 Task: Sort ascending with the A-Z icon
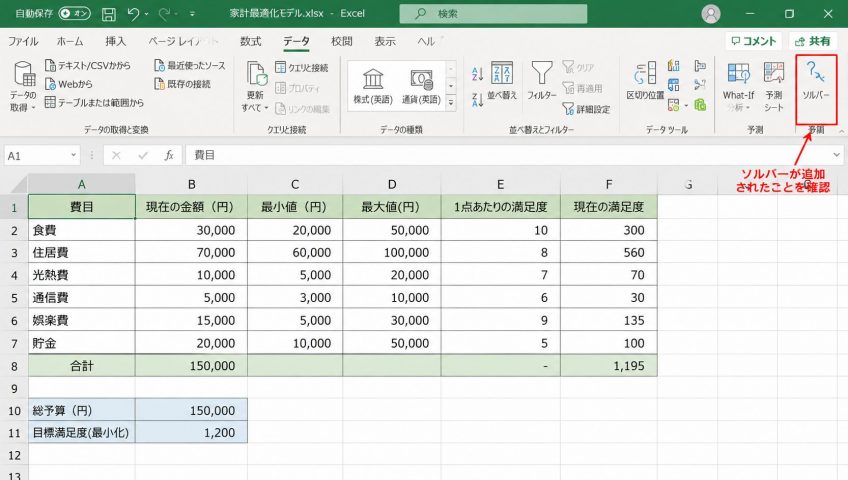pyautogui.click(x=477, y=74)
